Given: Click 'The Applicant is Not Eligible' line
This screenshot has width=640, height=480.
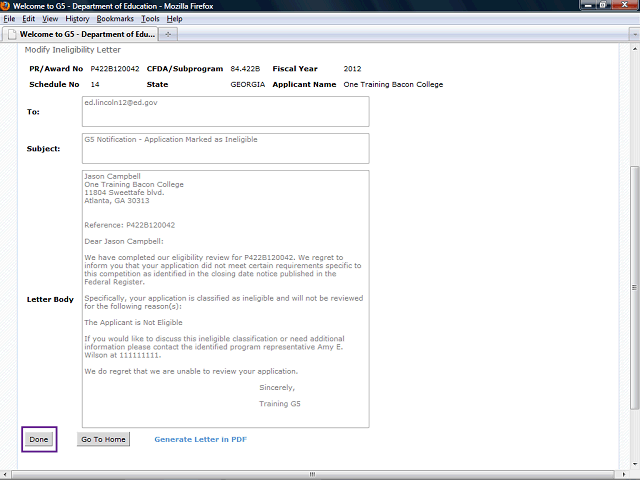Looking at the screenshot, I should [133, 322].
